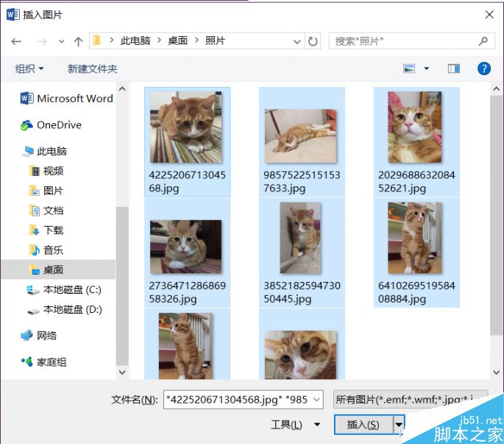Screen dimensions: 504x444
Task: Open the 工具(L) dropdown menu
Action: [295, 425]
